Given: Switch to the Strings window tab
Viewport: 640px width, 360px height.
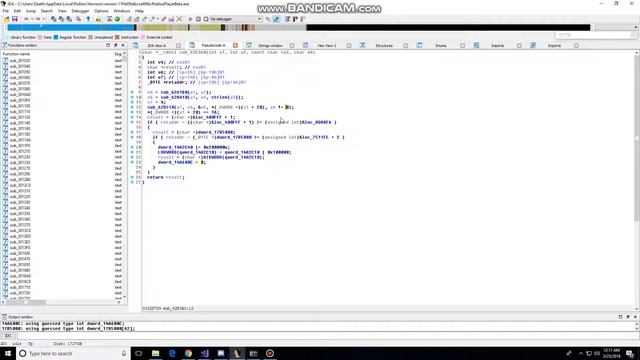Looking at the screenshot, I should click(270, 46).
